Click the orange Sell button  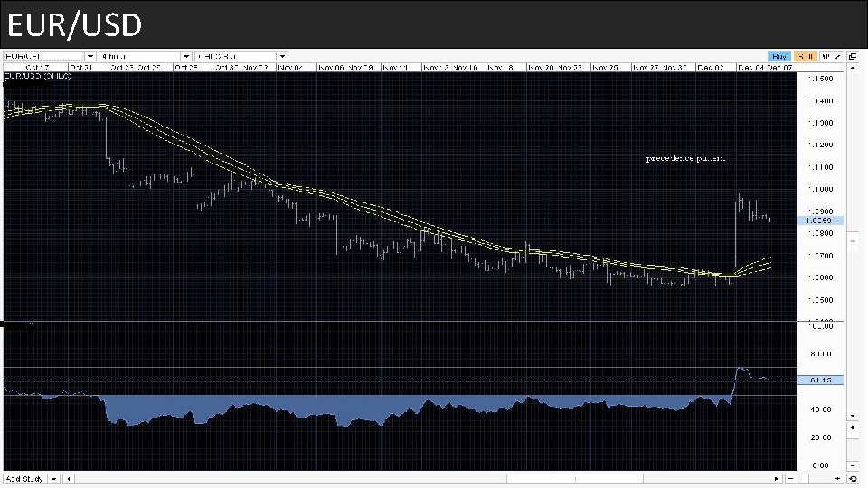pyautogui.click(x=806, y=56)
